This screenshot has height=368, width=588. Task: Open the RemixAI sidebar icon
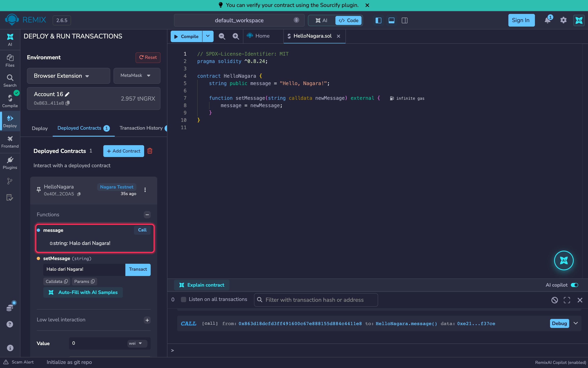tap(10, 40)
